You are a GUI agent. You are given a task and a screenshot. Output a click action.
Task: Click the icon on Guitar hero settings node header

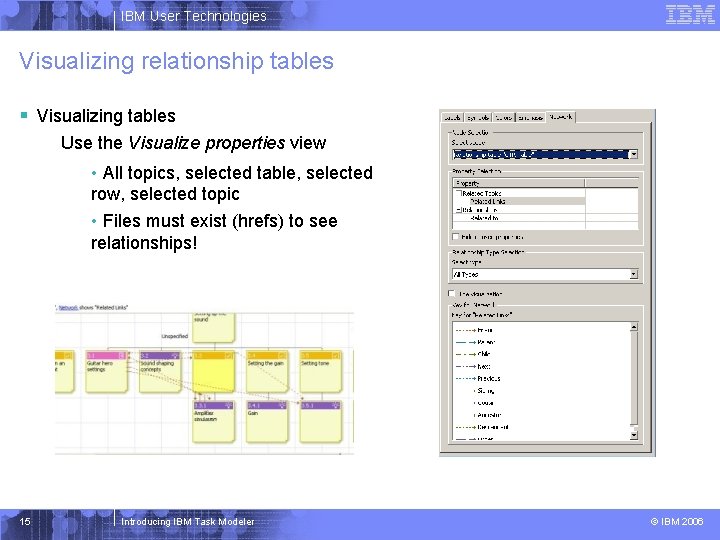(x=122, y=355)
